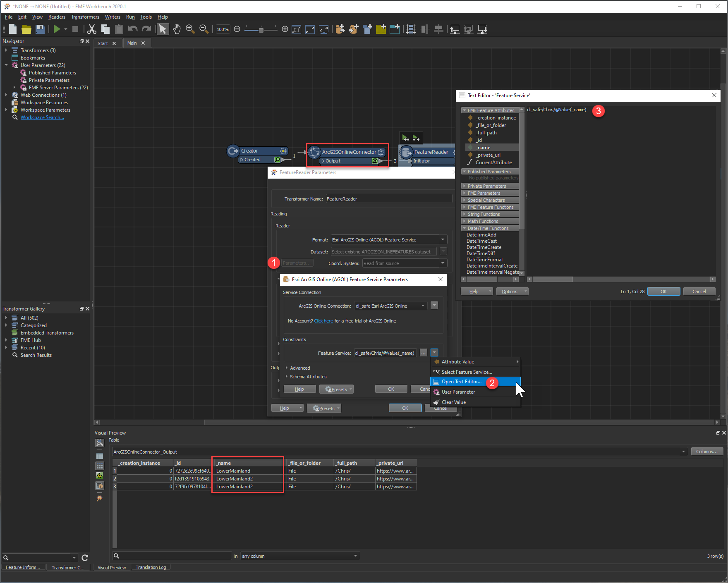Open the Transformers menu
The image size is (728, 583).
click(85, 17)
